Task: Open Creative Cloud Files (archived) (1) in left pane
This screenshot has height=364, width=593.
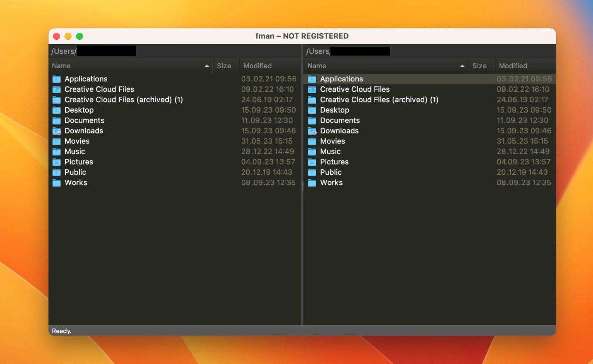Action: coord(124,99)
